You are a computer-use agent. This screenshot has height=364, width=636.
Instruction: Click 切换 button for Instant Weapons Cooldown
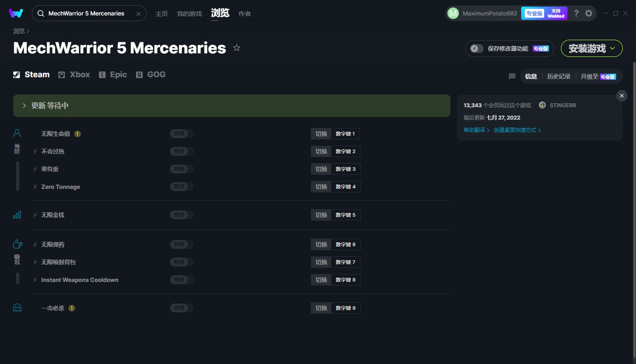coord(321,280)
